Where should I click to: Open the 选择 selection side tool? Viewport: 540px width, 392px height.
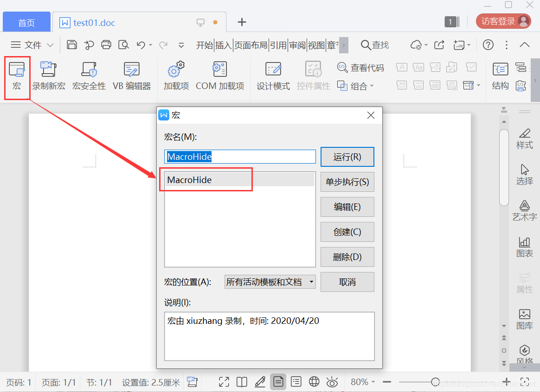click(x=525, y=175)
